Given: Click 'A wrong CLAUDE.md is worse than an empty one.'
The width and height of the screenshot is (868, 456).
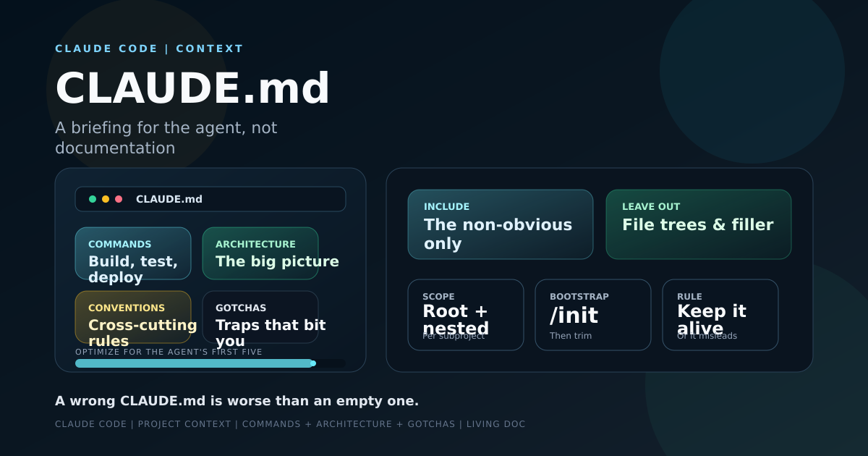Looking at the screenshot, I should click(237, 401).
